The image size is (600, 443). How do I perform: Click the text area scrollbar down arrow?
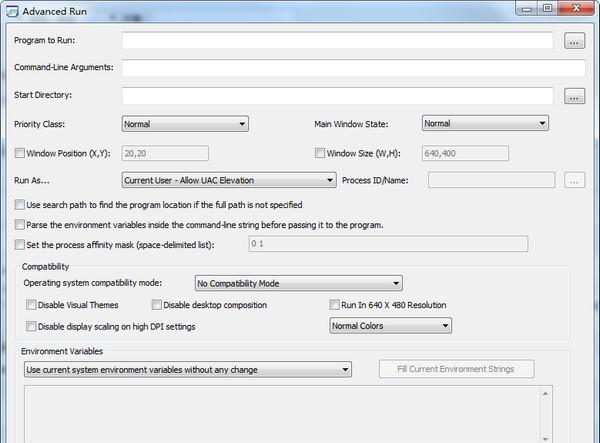coord(545,438)
